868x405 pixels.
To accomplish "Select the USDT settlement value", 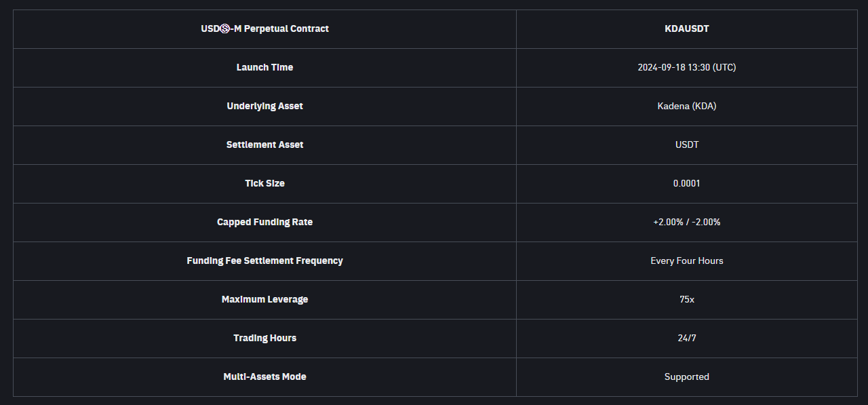I will 686,145.
